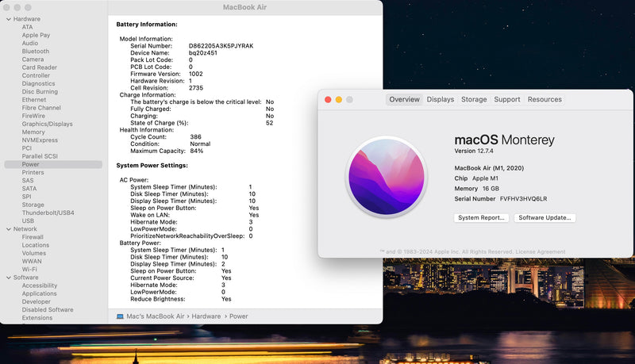Click the laptop icon in the path bar
This screenshot has width=635, height=364.
coord(120,316)
